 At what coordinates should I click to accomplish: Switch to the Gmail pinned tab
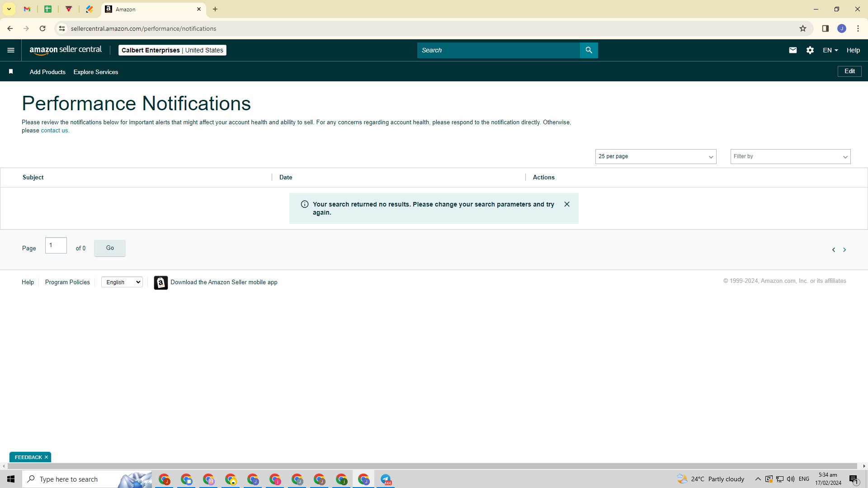click(x=27, y=9)
